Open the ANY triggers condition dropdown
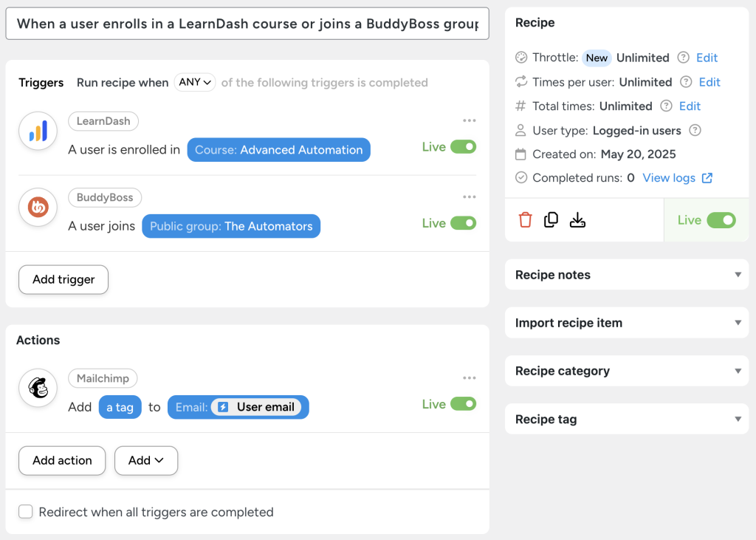This screenshot has width=756, height=540. [194, 82]
